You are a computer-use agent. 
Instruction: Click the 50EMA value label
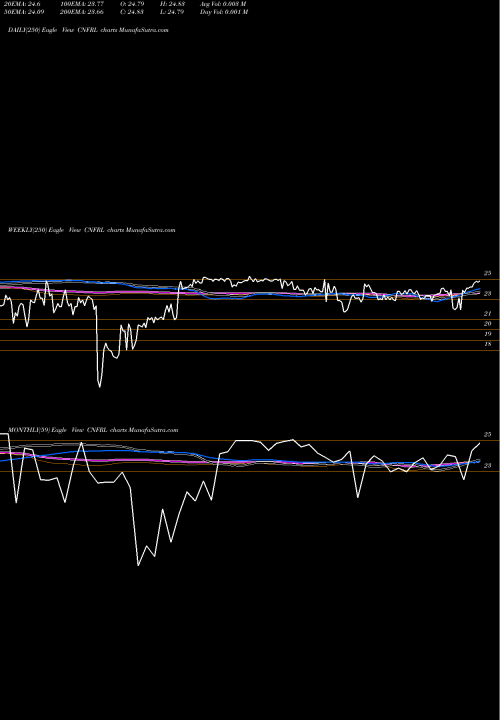click(26, 12)
